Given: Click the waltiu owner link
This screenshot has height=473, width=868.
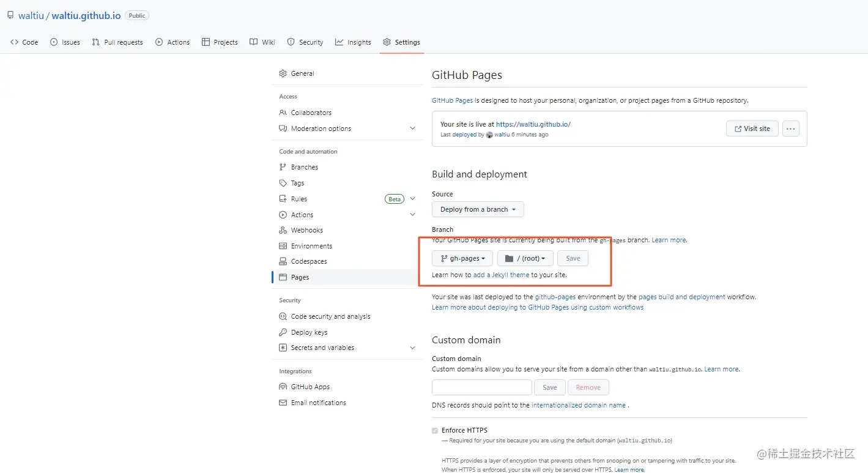Looking at the screenshot, I should tap(31, 15).
